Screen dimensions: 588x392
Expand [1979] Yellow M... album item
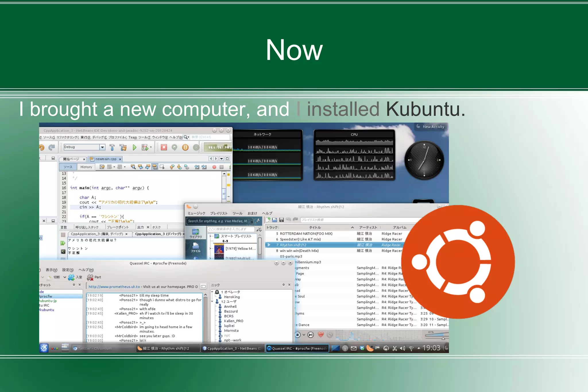coord(210,249)
